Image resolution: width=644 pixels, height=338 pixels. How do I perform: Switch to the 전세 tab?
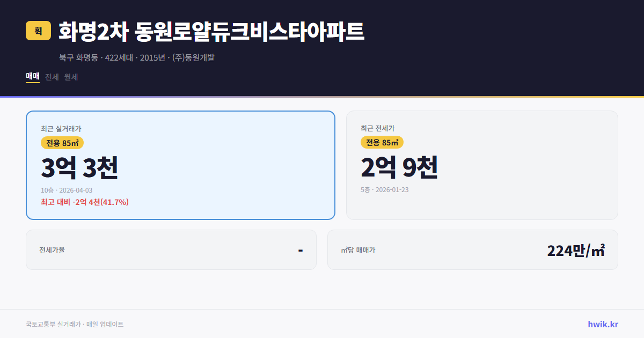(x=51, y=77)
